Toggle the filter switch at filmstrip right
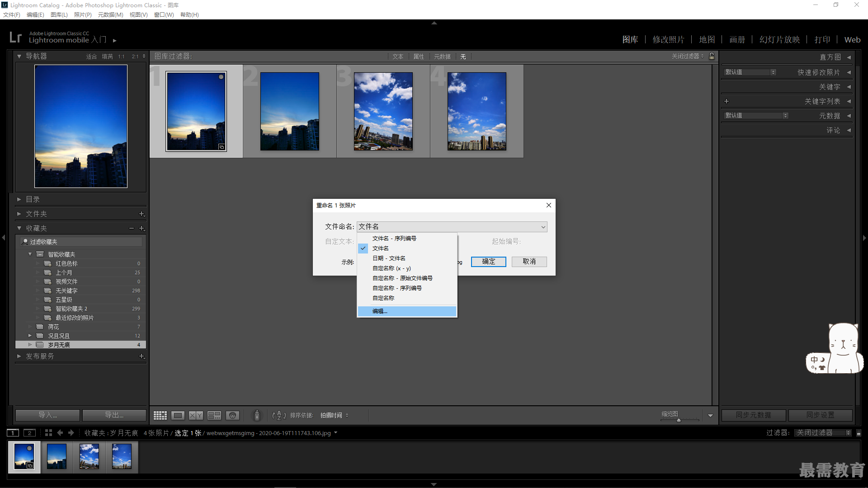The image size is (868, 488). coord(859,433)
